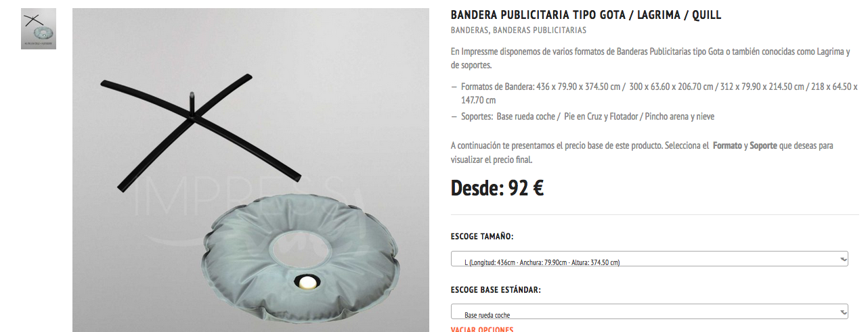Click the arrow on the base estándar select
The width and height of the screenshot is (868, 332).
click(843, 312)
